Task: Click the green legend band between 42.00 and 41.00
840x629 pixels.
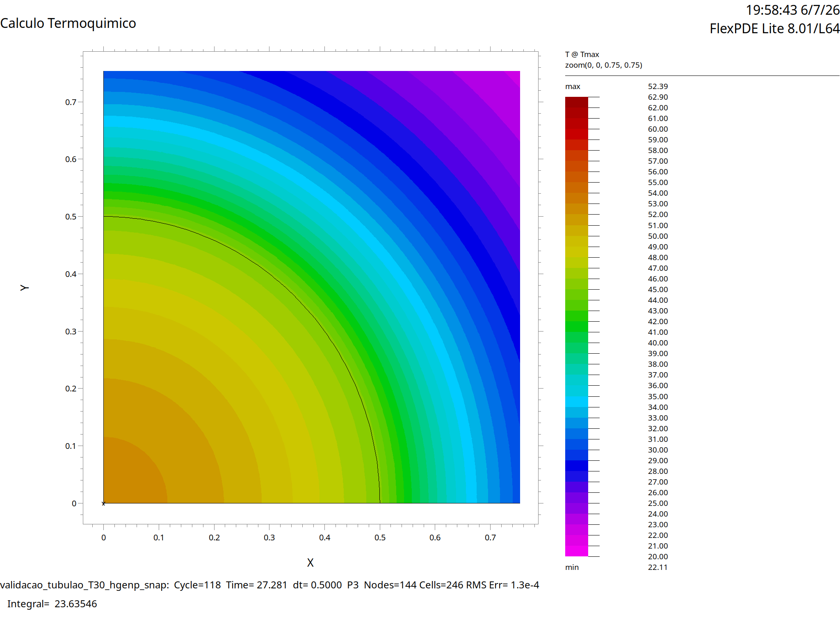Action: pyautogui.click(x=577, y=327)
